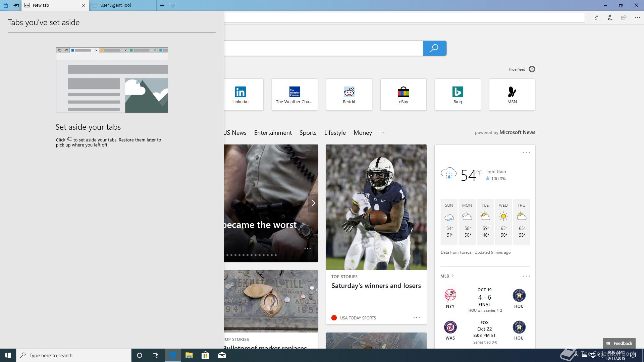Click the Edge icon in taskbar
This screenshot has height=362, width=644.
(173, 355)
